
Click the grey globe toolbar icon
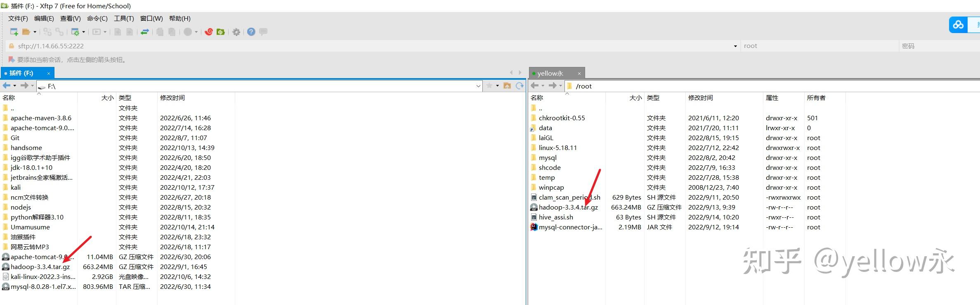188,32
